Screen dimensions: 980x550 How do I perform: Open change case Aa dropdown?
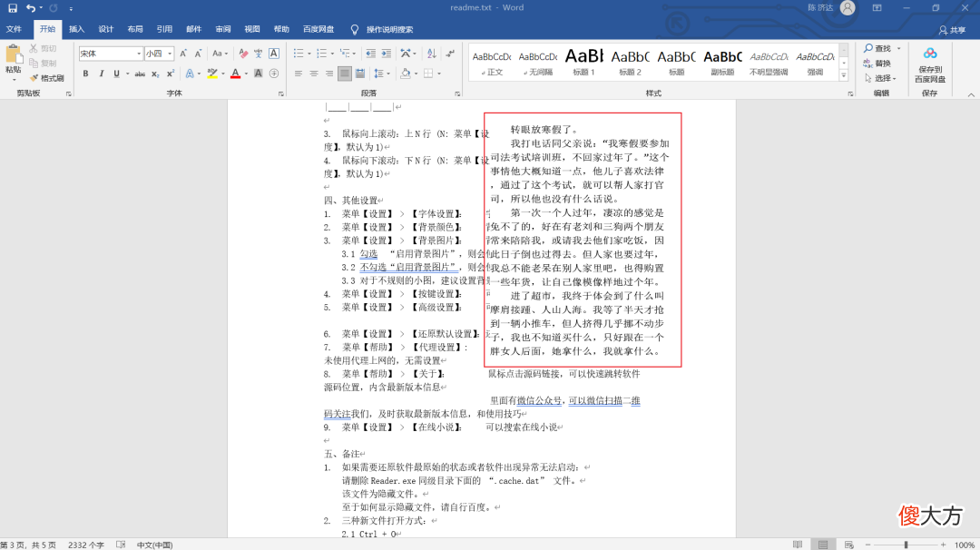(220, 54)
